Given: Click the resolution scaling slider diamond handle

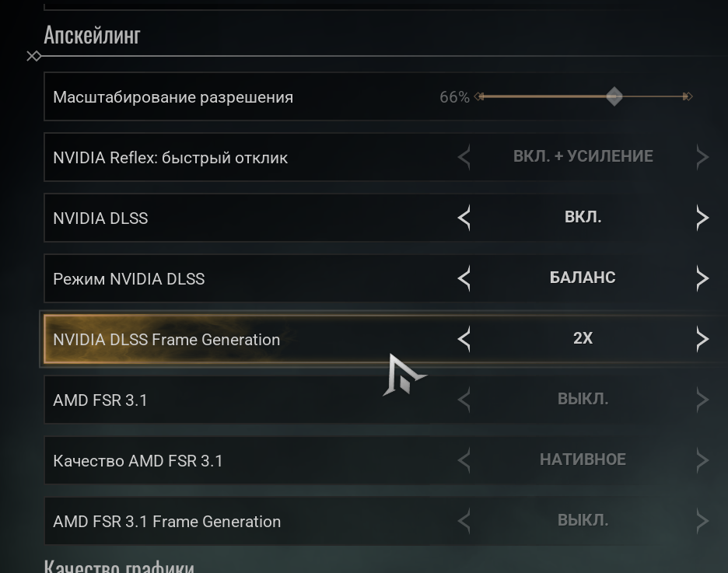Looking at the screenshot, I should [x=614, y=96].
